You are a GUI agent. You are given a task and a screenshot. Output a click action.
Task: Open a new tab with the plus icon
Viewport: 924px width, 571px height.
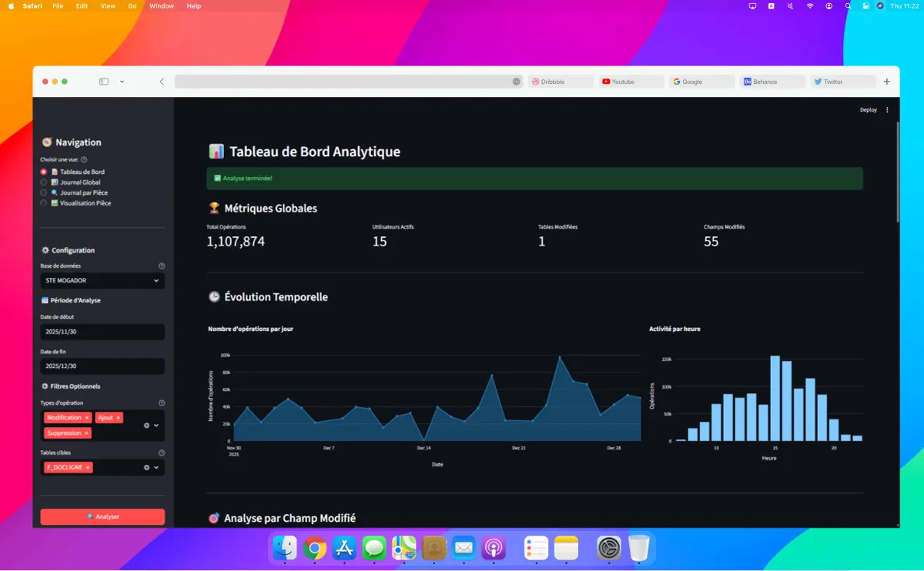point(886,81)
